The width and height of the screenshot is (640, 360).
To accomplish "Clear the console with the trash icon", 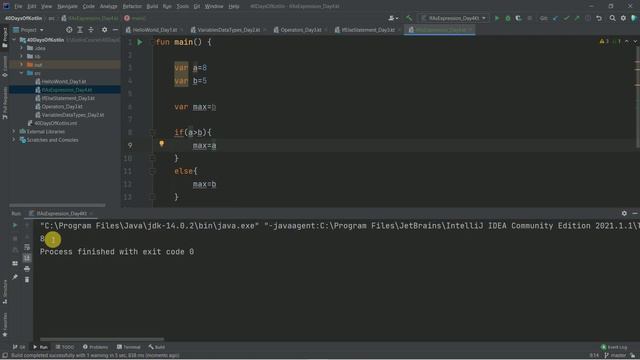I will click(x=27, y=280).
